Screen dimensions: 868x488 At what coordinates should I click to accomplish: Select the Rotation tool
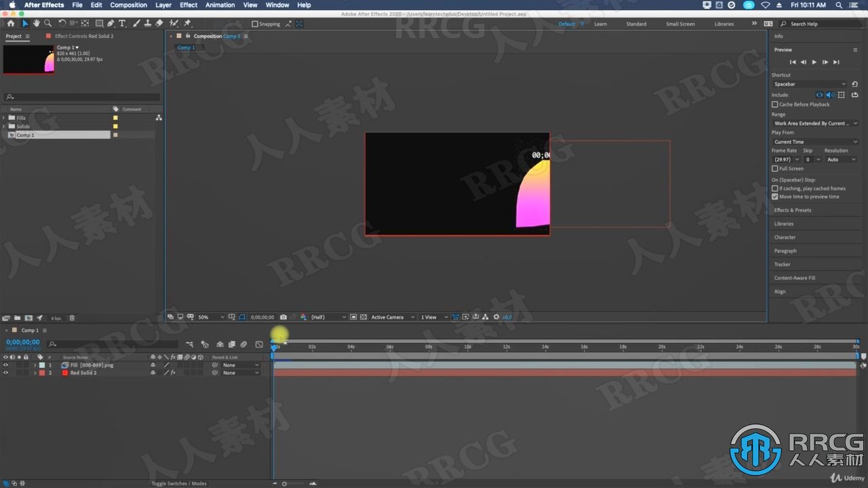(x=62, y=23)
